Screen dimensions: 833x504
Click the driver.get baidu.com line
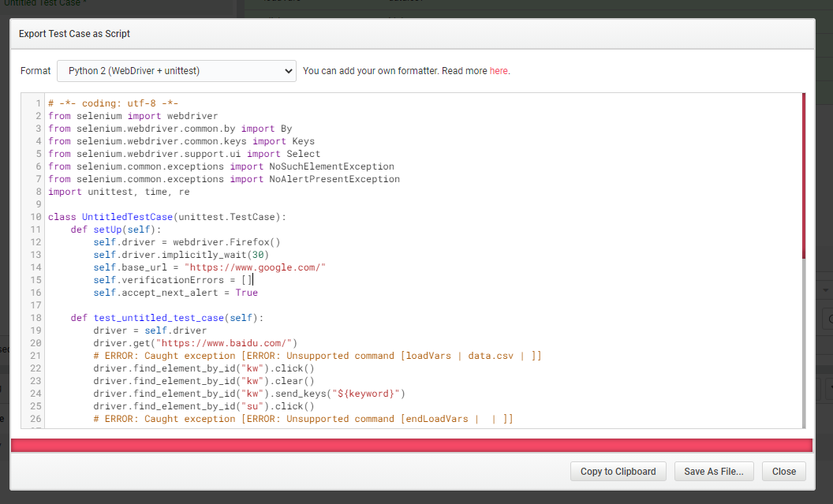(x=195, y=343)
